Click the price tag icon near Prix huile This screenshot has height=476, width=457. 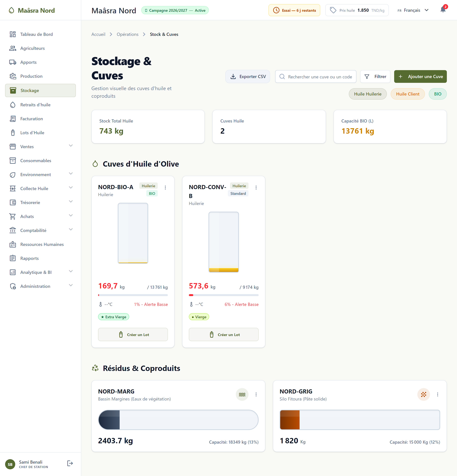point(333,10)
